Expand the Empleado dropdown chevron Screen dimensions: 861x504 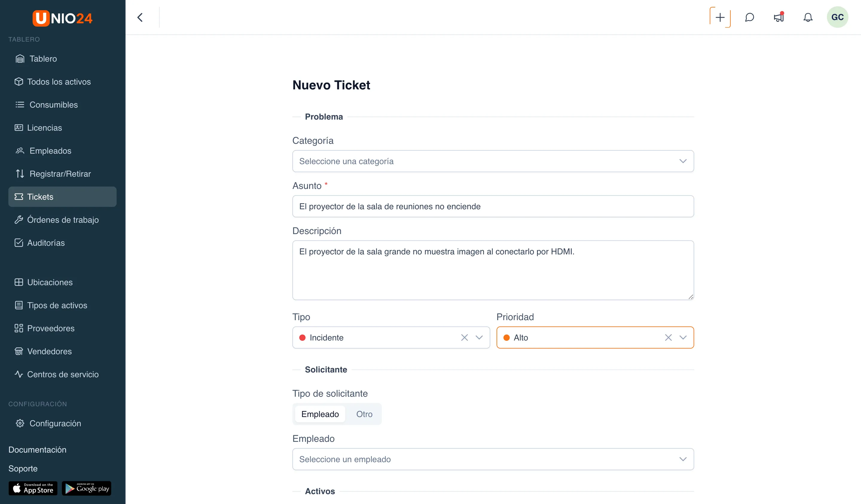pos(683,459)
